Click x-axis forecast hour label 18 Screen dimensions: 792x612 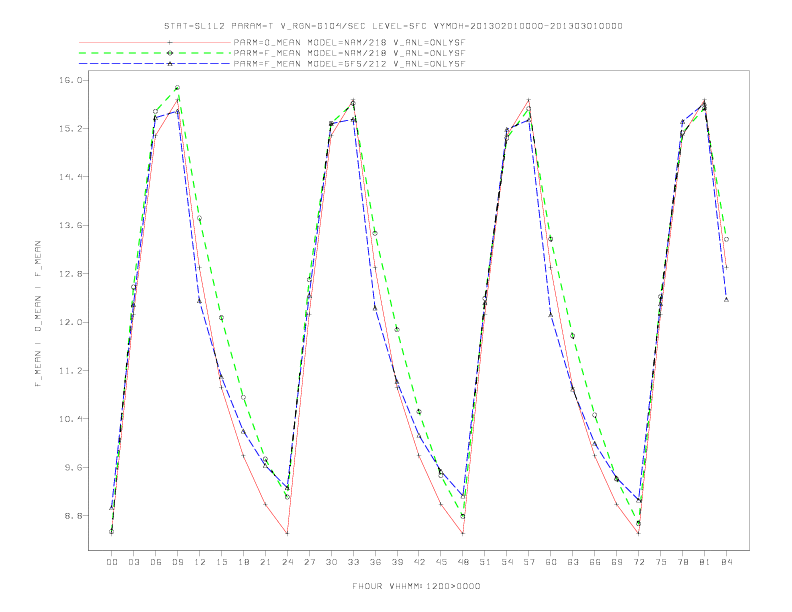pyautogui.click(x=243, y=562)
